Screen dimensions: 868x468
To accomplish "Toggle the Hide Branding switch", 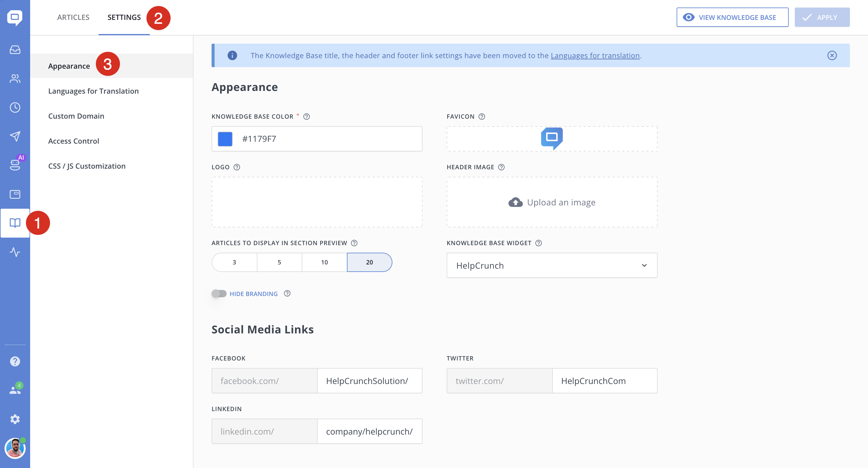I will [x=219, y=294].
